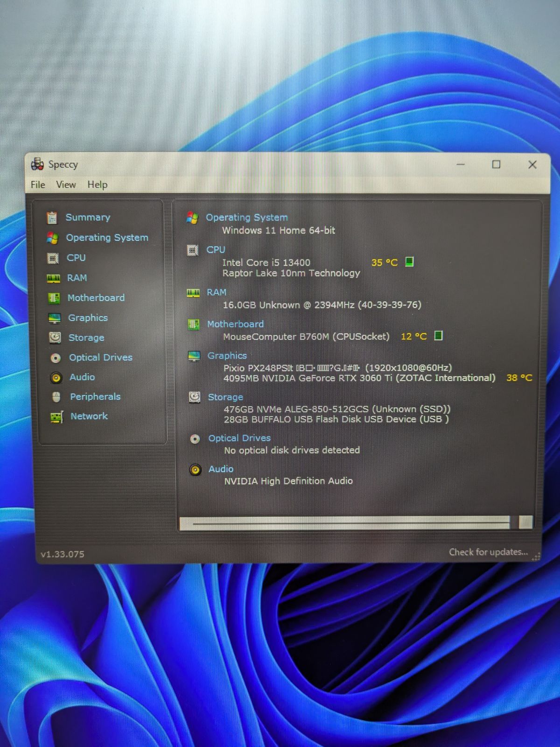560x747 pixels.
Task: Click the Check for updates link
Action: tap(488, 552)
